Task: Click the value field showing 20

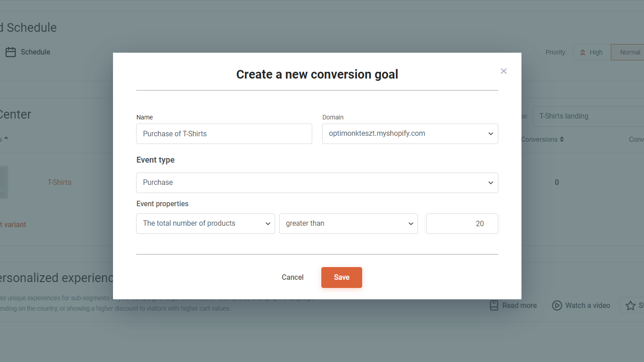Action: pos(462,223)
